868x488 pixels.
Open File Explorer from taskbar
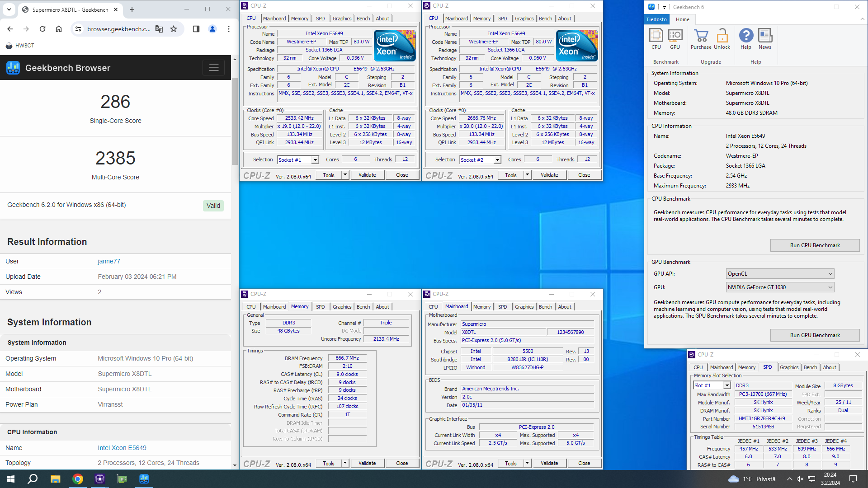pyautogui.click(x=55, y=479)
